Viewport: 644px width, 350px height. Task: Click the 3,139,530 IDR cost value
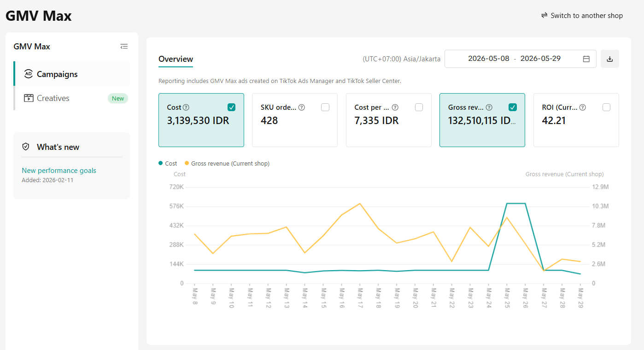point(198,121)
